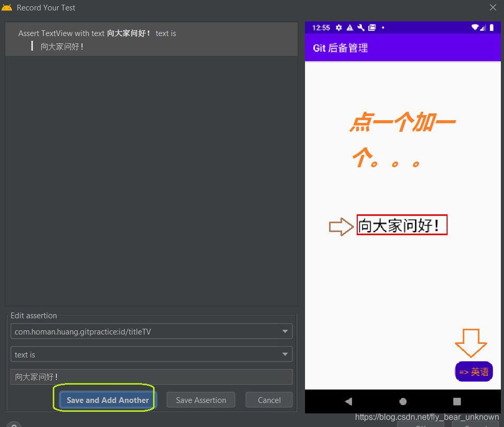
Task: Select the '向大家问好!' TextView in emulator
Action: point(402,225)
